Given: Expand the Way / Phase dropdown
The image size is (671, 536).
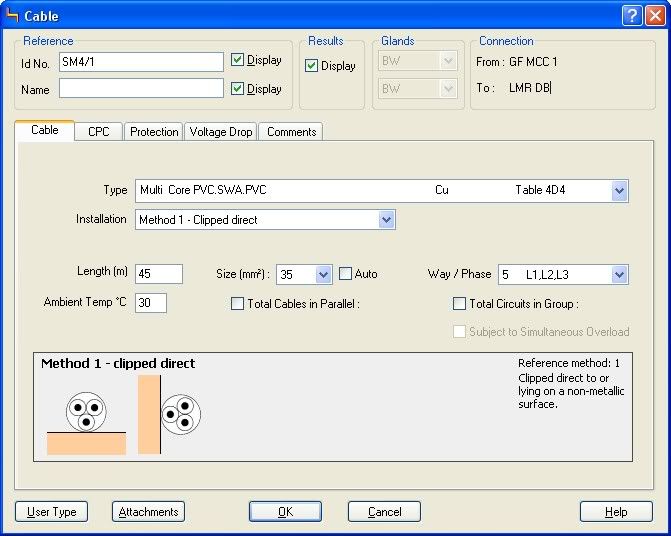Looking at the screenshot, I should coord(619,275).
